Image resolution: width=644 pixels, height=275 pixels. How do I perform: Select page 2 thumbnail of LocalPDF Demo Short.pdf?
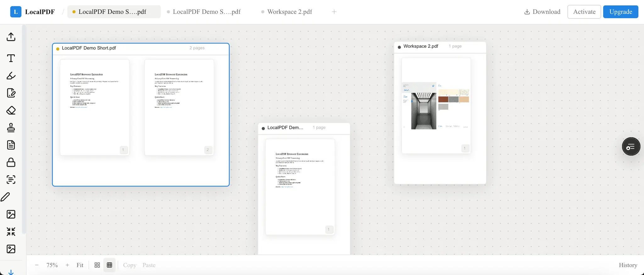[x=179, y=107]
